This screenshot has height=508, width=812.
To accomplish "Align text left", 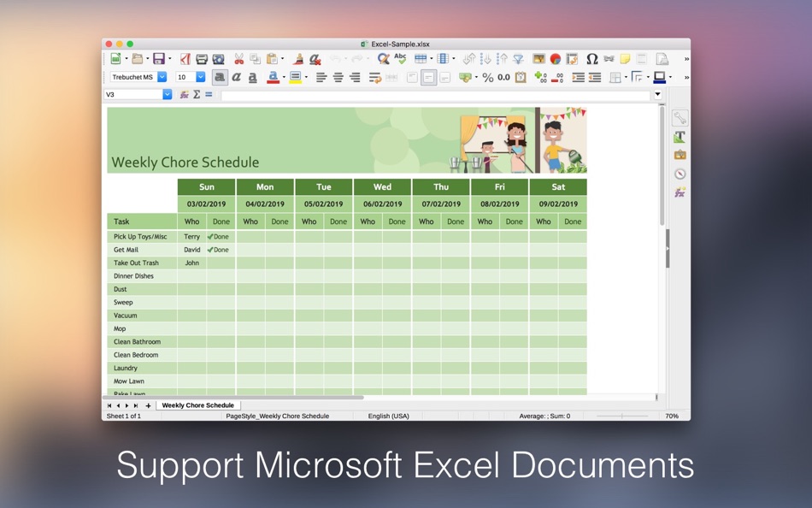I will click(x=321, y=78).
